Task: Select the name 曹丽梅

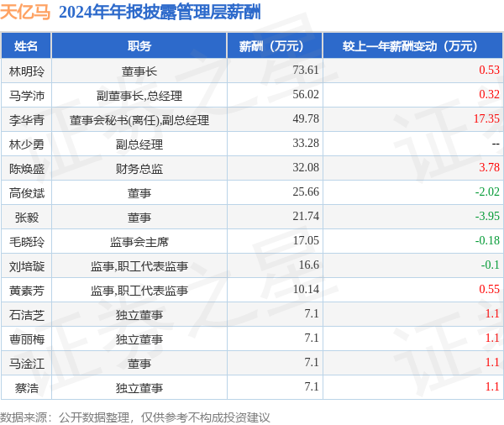Action: 27,339
